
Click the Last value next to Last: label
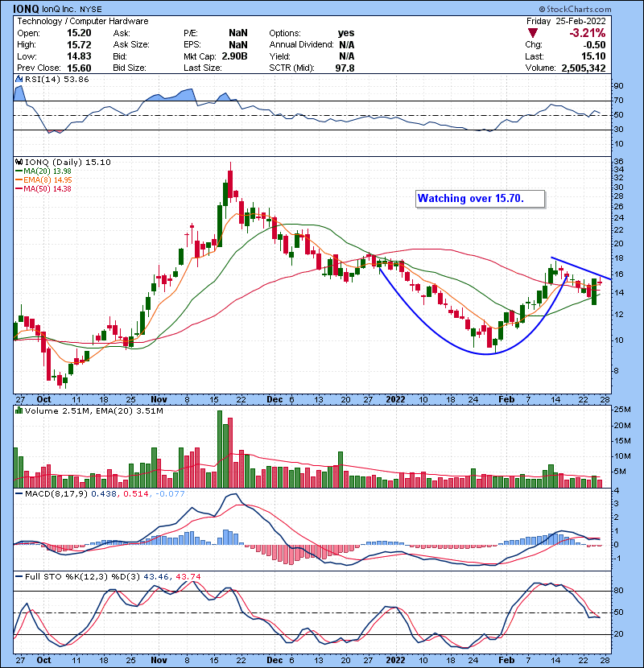pos(594,56)
